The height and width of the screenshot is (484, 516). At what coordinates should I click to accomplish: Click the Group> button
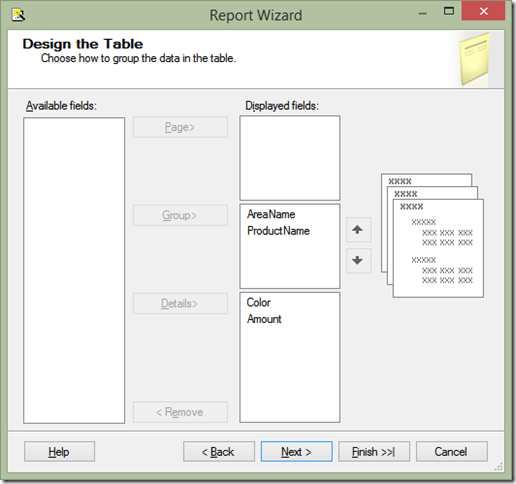tap(180, 215)
